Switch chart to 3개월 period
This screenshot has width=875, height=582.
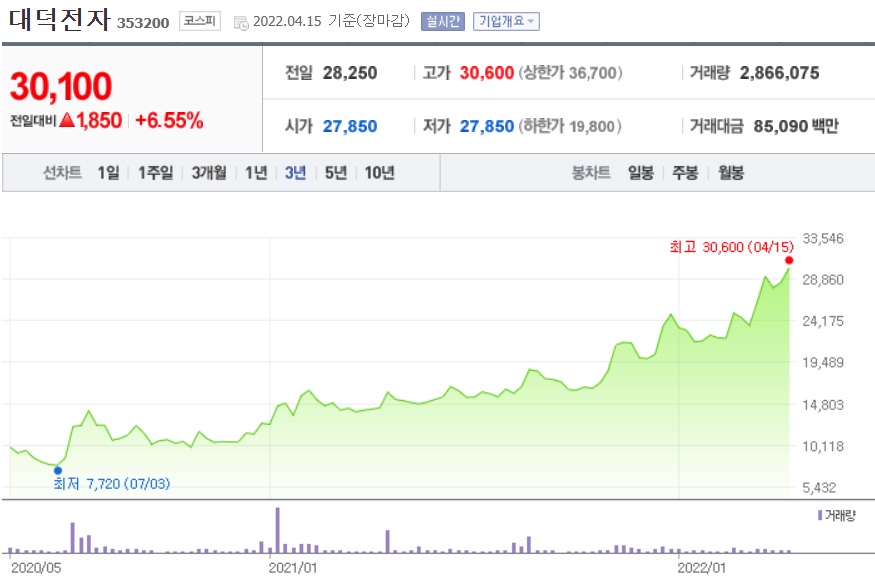pyautogui.click(x=209, y=172)
